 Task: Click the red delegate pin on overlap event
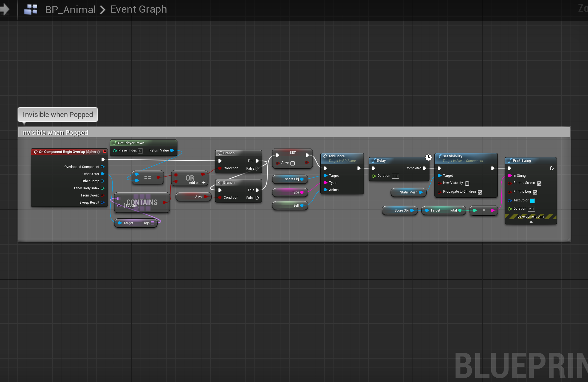105,152
